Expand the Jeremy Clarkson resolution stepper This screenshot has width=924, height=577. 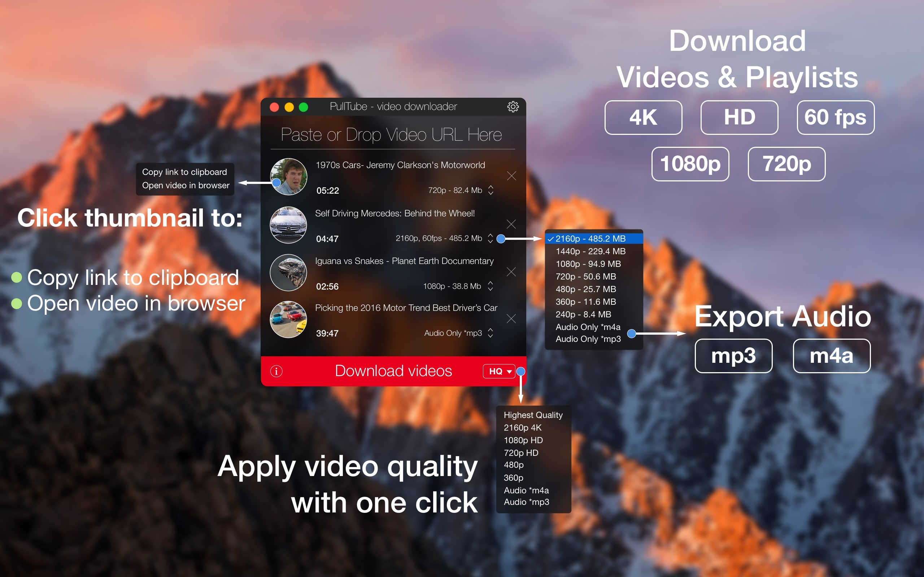pyautogui.click(x=490, y=193)
